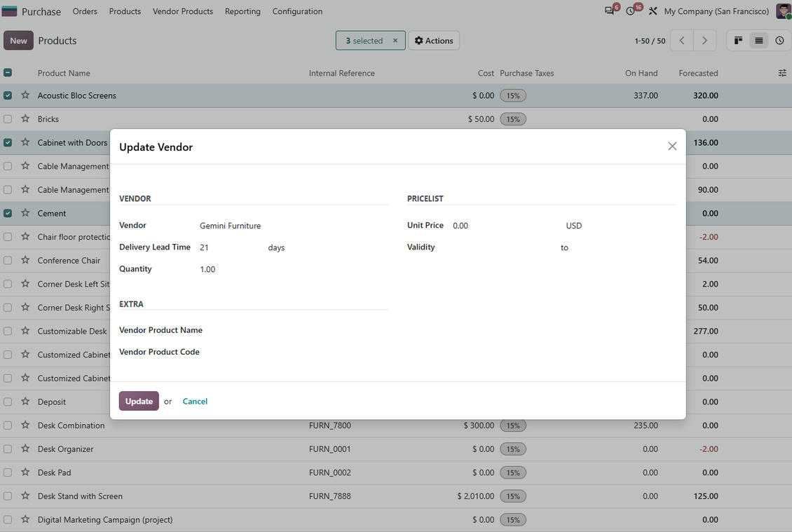Open the Actions dropdown

point(433,41)
